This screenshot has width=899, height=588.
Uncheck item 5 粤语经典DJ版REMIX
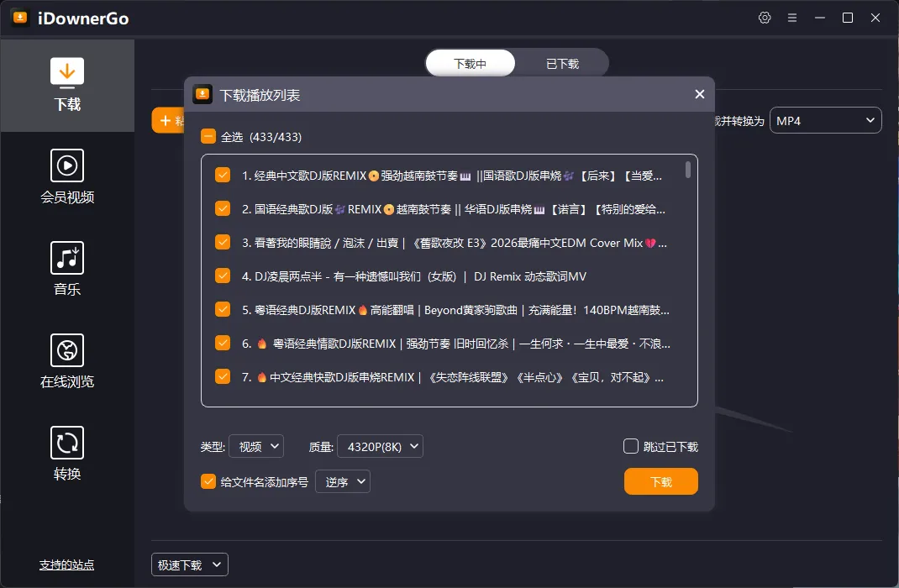click(x=223, y=309)
